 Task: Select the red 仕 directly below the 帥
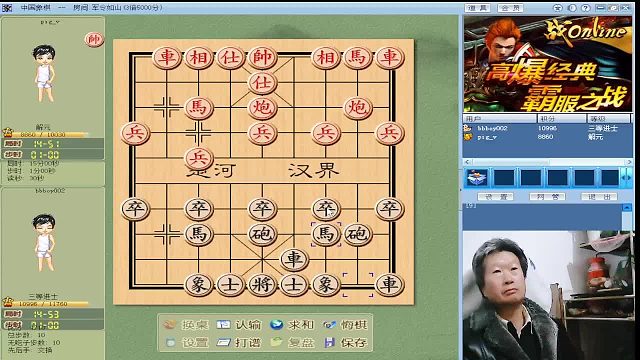(262, 82)
